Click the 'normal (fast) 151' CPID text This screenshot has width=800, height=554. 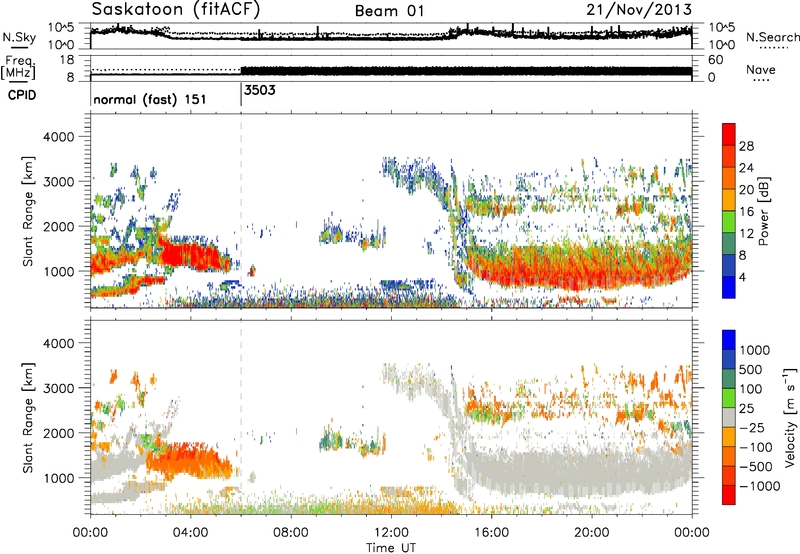point(150,99)
